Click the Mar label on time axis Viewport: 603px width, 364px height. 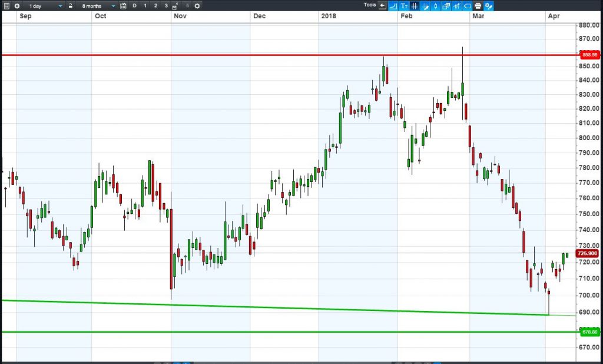tap(478, 16)
